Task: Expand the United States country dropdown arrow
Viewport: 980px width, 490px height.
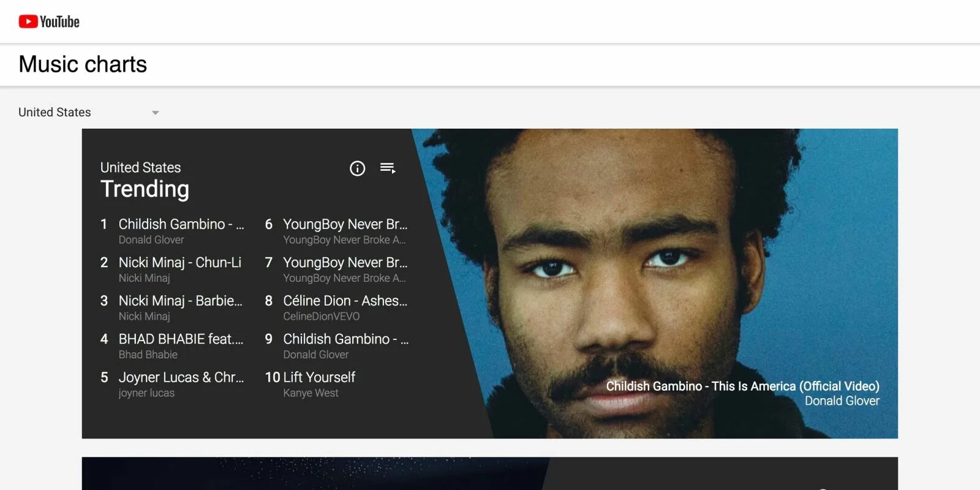Action: (x=156, y=113)
